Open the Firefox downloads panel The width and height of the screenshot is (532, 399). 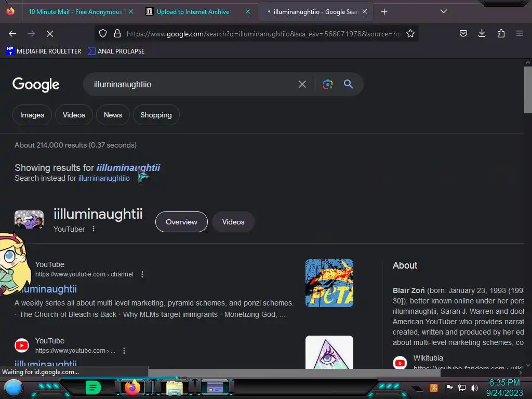tap(482, 33)
